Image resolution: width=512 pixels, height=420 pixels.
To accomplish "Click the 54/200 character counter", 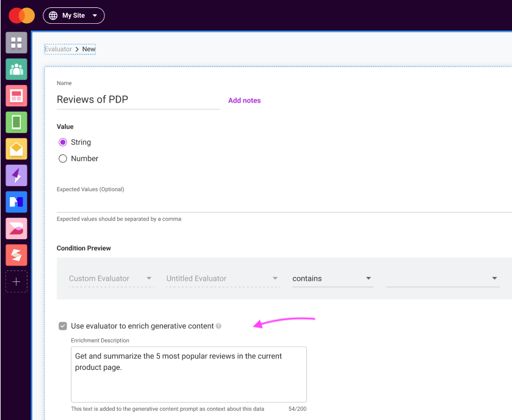I will pos(297,409).
